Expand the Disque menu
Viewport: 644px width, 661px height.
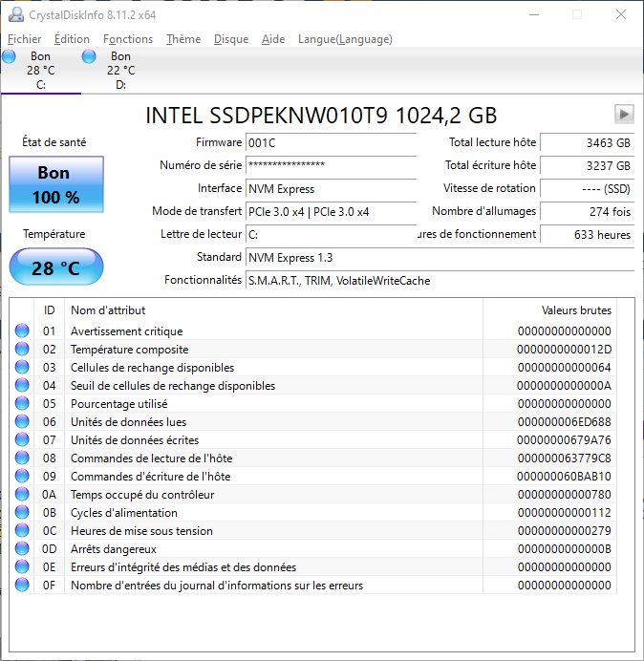(x=231, y=39)
